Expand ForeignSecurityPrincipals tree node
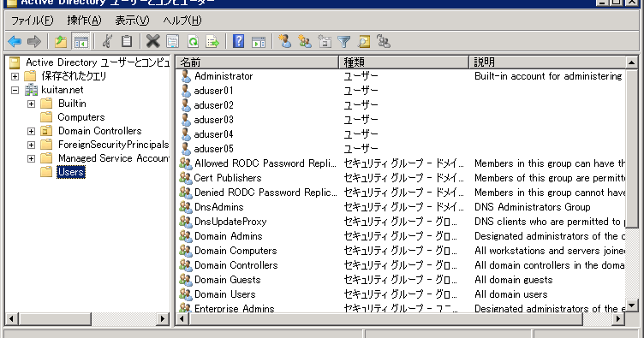 point(31,145)
